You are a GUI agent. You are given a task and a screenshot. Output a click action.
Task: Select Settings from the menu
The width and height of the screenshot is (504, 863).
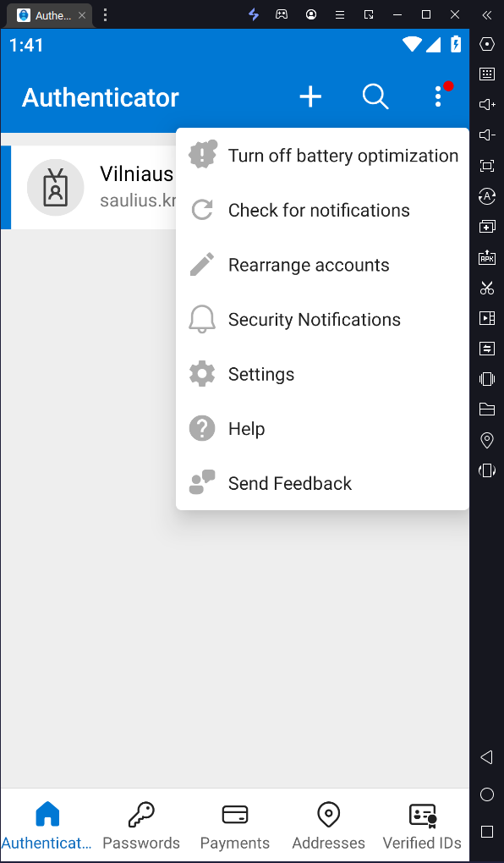pos(260,373)
